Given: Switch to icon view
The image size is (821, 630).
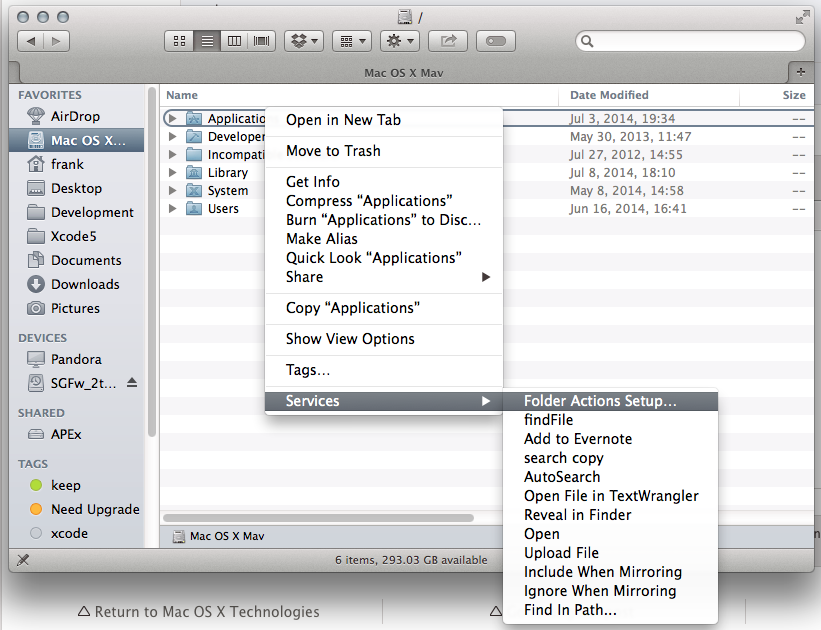Looking at the screenshot, I should tap(179, 41).
